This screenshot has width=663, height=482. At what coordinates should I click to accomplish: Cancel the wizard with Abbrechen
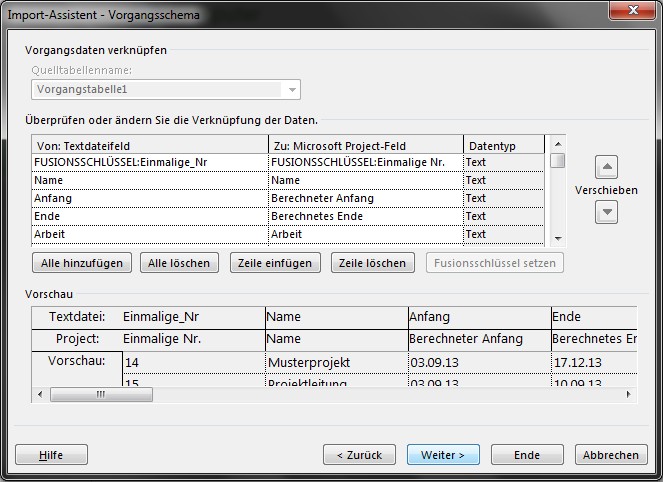point(611,455)
